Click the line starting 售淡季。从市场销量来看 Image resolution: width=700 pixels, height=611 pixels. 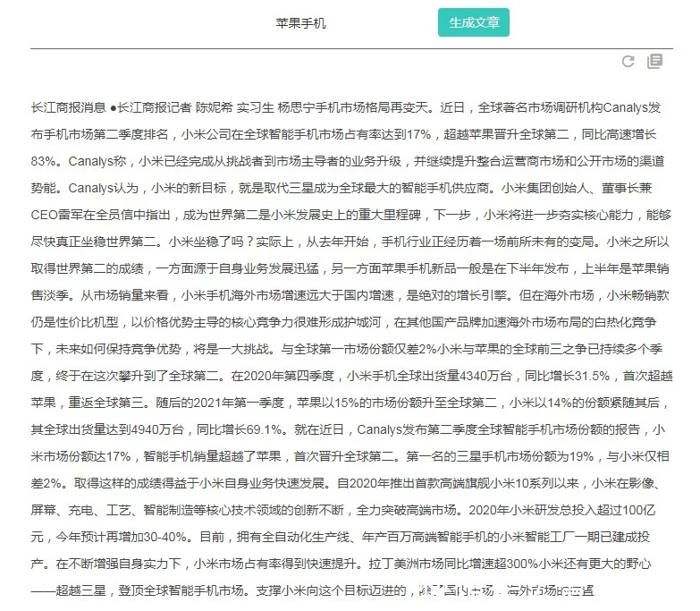[350, 295]
